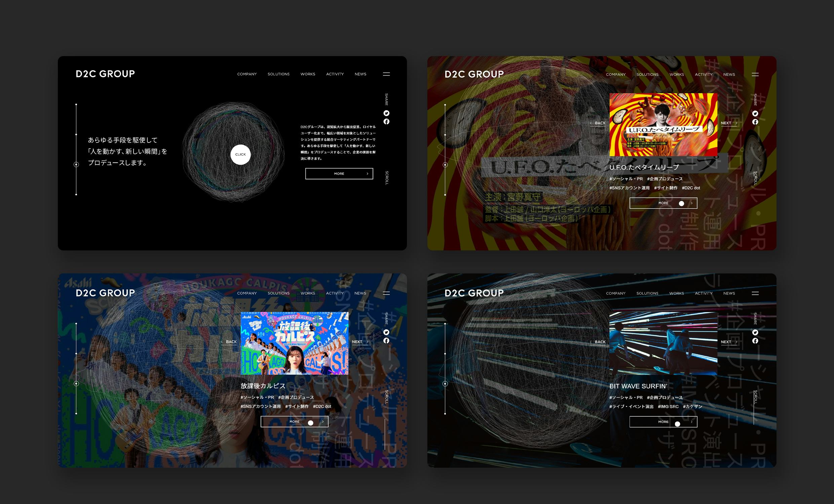The width and height of the screenshot is (834, 504).
Task: Select WORKS in U.F.O. mockup nav
Action: pos(677,74)
